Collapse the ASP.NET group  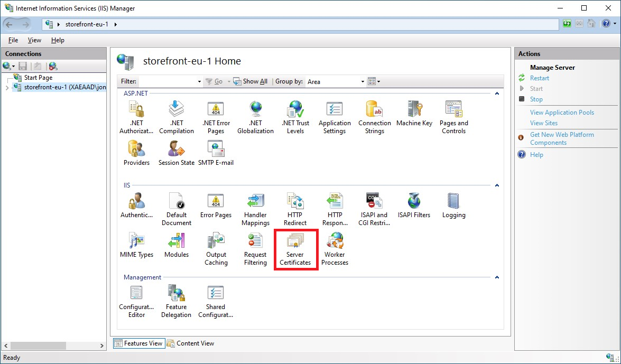pyautogui.click(x=497, y=94)
